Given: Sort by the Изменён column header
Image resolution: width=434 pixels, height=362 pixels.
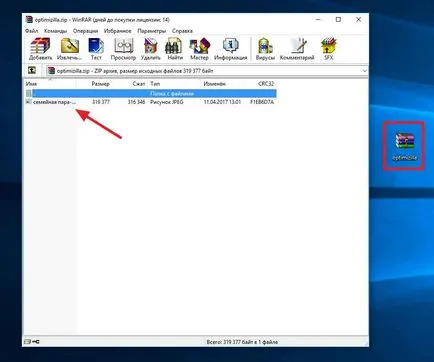Looking at the screenshot, I should point(225,84).
